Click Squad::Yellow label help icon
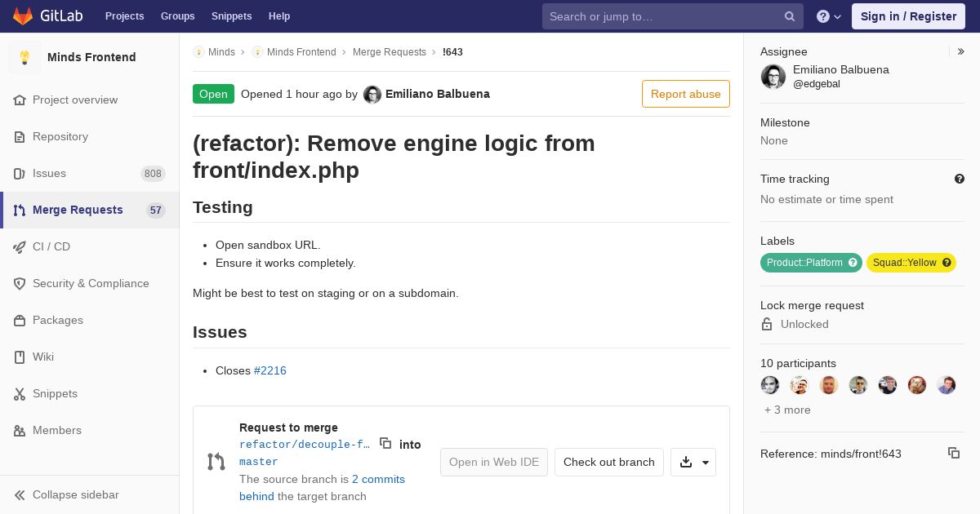This screenshot has height=514, width=980. click(947, 263)
